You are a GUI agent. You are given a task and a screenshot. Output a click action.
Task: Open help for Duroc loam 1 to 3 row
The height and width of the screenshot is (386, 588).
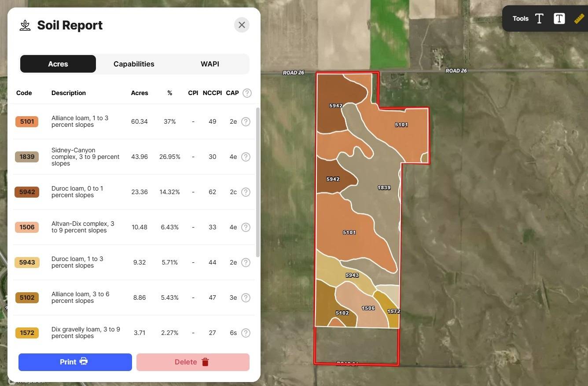[x=246, y=262]
